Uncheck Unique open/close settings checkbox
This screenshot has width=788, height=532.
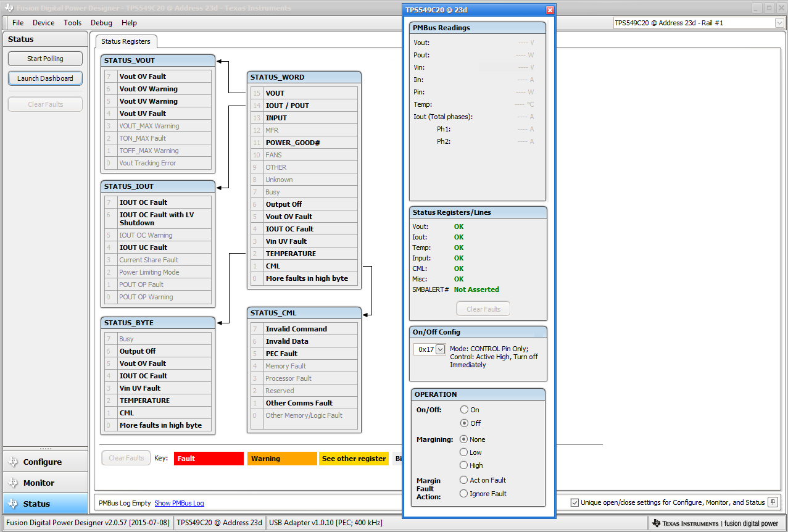[x=575, y=502]
